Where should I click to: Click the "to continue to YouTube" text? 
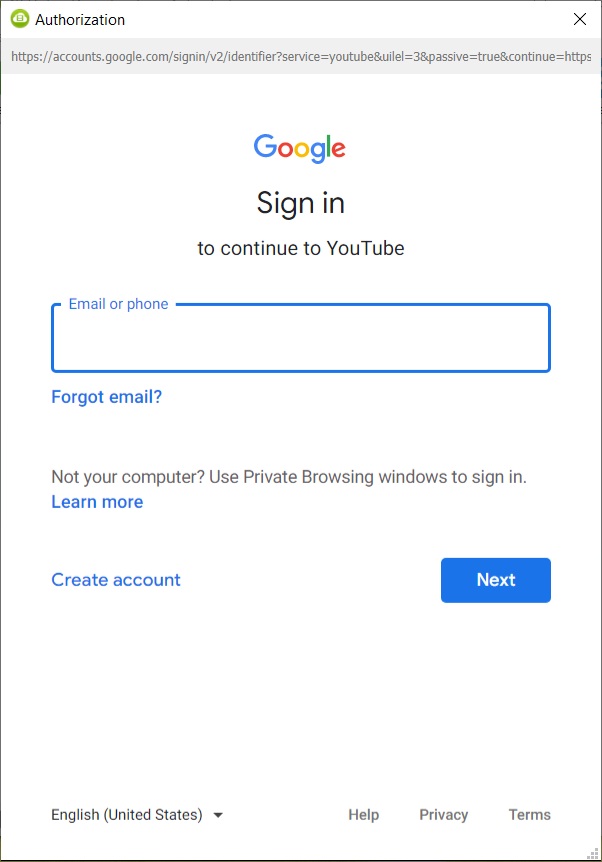(x=301, y=248)
